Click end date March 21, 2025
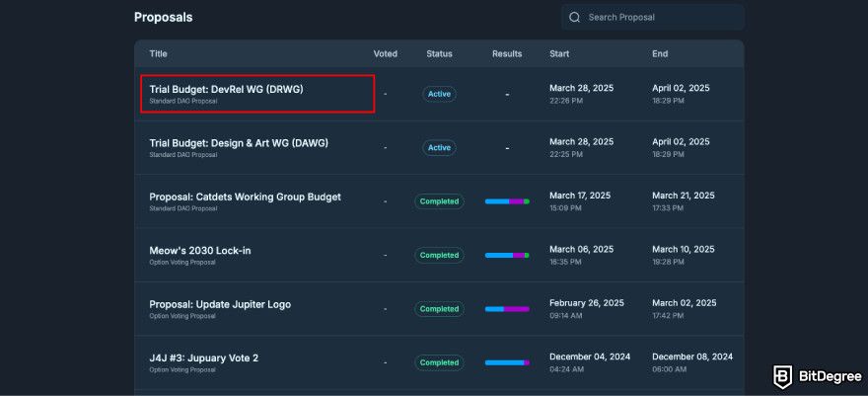This screenshot has width=868, height=396. coord(684,196)
